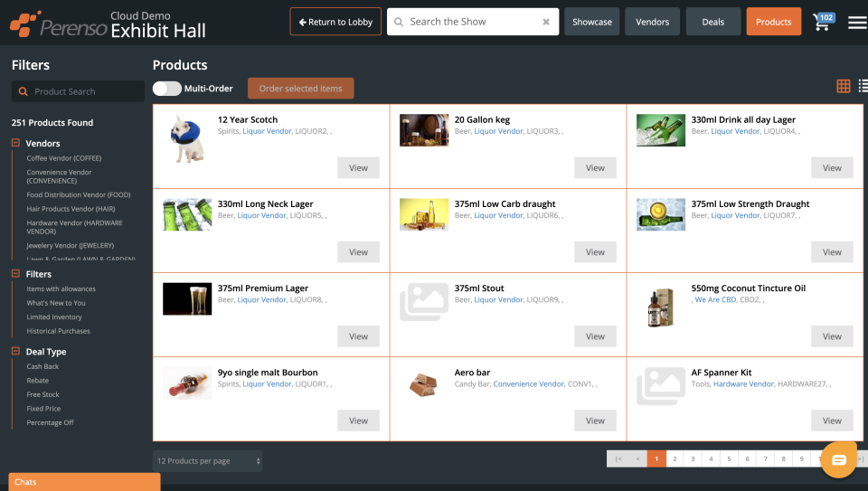
Task: Go to page 5 of products
Action: pyautogui.click(x=729, y=458)
